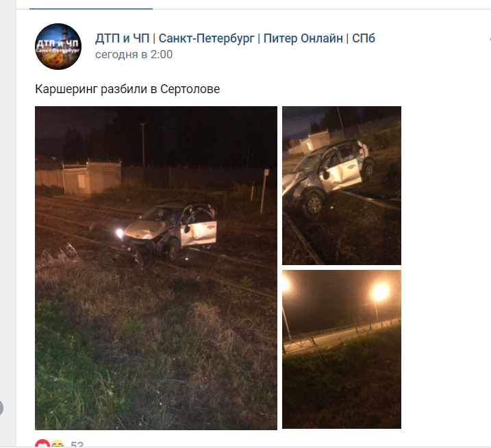Open the ДТП и ЧП group avatar
491x448 pixels.
click(x=58, y=47)
